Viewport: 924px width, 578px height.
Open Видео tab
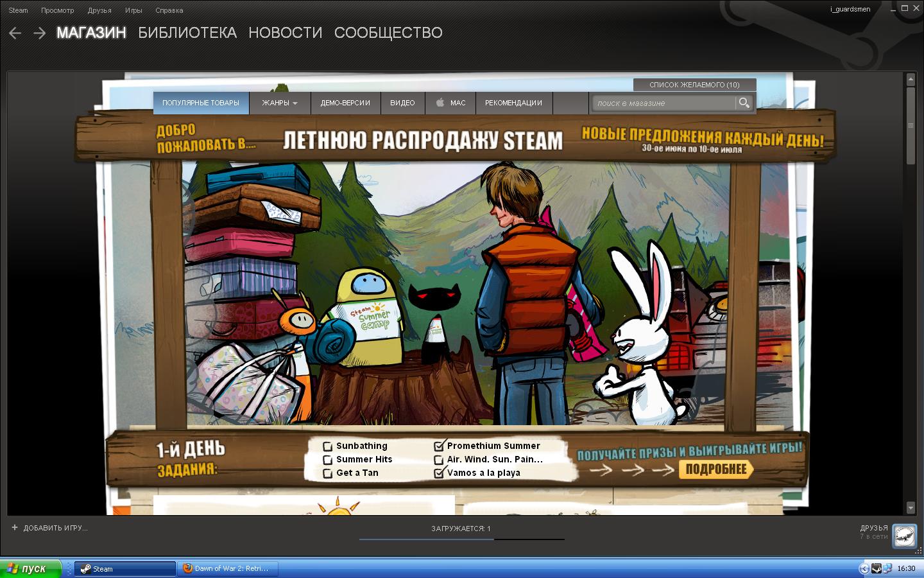pyautogui.click(x=402, y=103)
